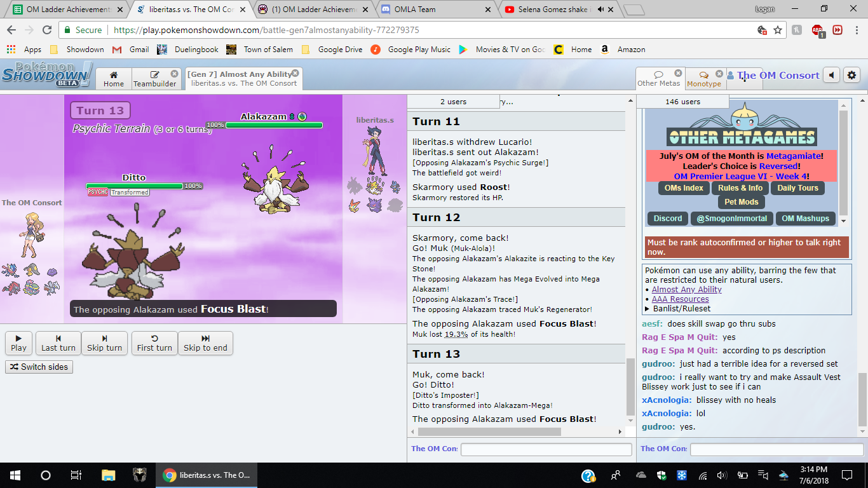
Task: Open Showdown Home tab
Action: tap(114, 79)
